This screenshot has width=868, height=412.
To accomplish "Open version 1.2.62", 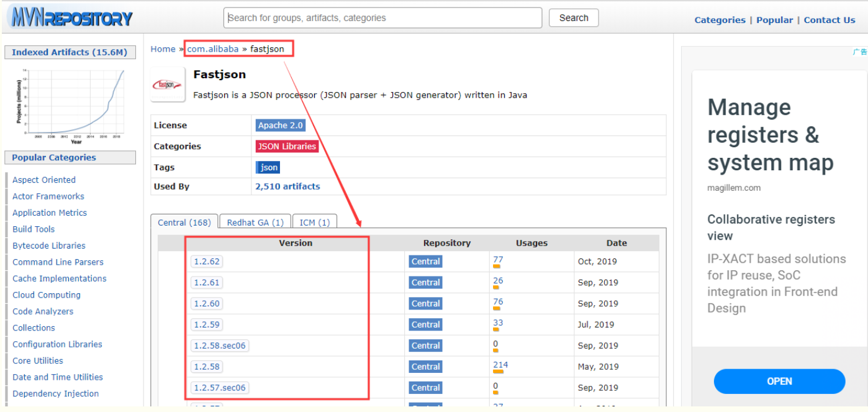I will pyautogui.click(x=207, y=262).
